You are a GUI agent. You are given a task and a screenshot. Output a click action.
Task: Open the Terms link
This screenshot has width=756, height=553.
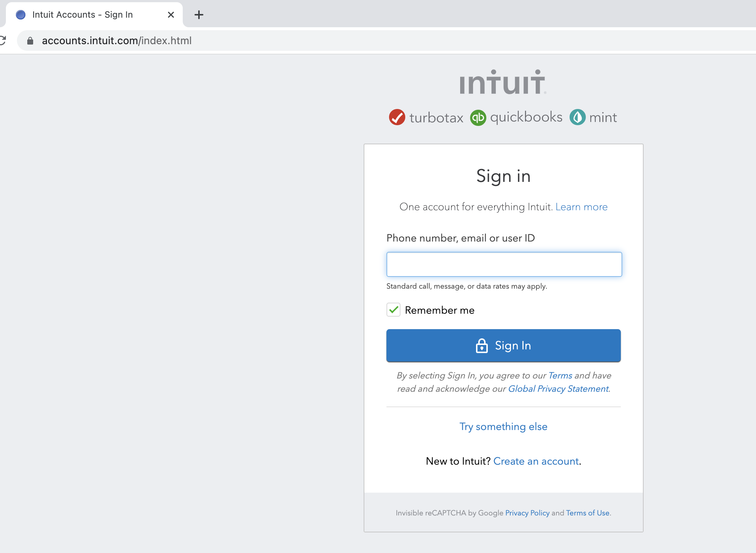560,375
